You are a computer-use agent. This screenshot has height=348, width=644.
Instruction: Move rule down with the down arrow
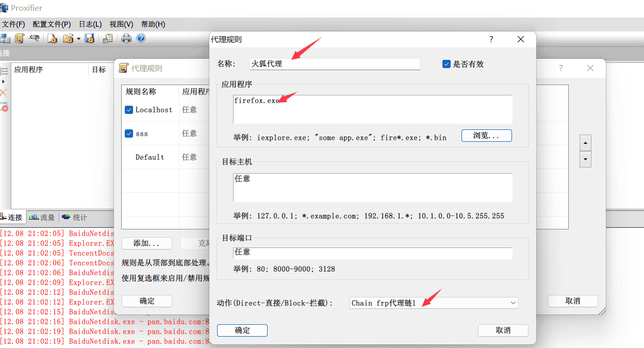point(585,159)
